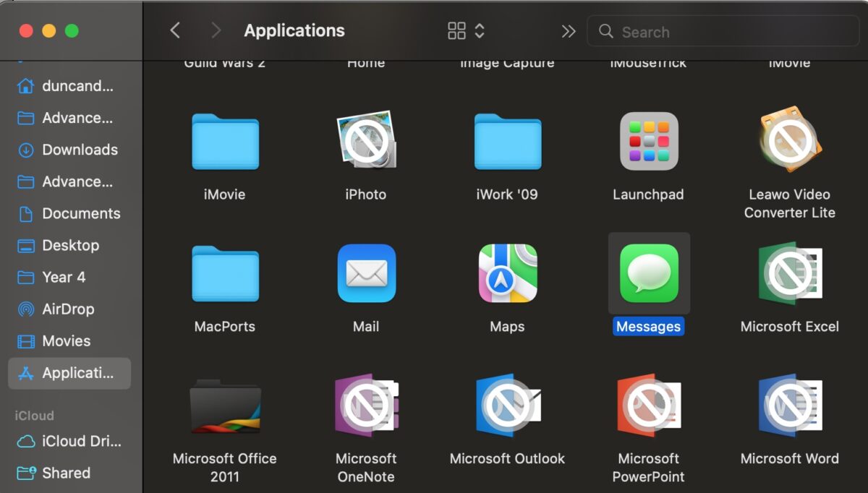Select the Advance... folder above Downloads
This screenshot has height=493, width=868.
(x=69, y=118)
